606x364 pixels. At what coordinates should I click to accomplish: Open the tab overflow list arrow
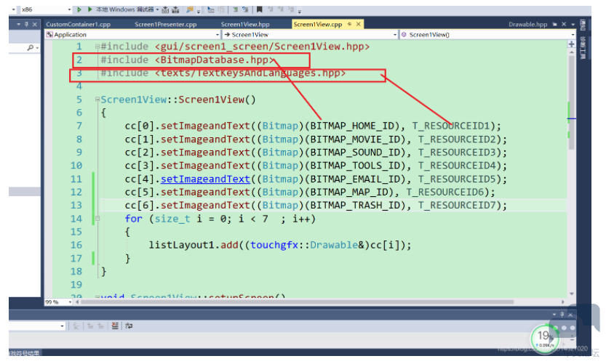pyautogui.click(x=573, y=24)
